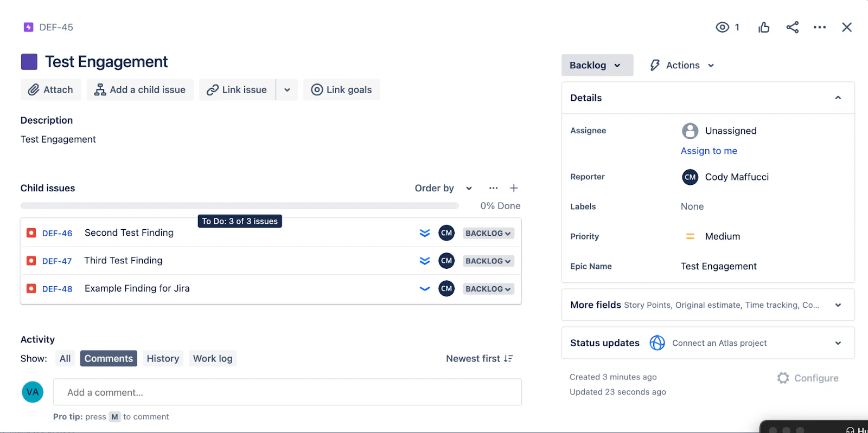This screenshot has width=868, height=433.
Task: Click the Link goals button
Action: click(341, 90)
